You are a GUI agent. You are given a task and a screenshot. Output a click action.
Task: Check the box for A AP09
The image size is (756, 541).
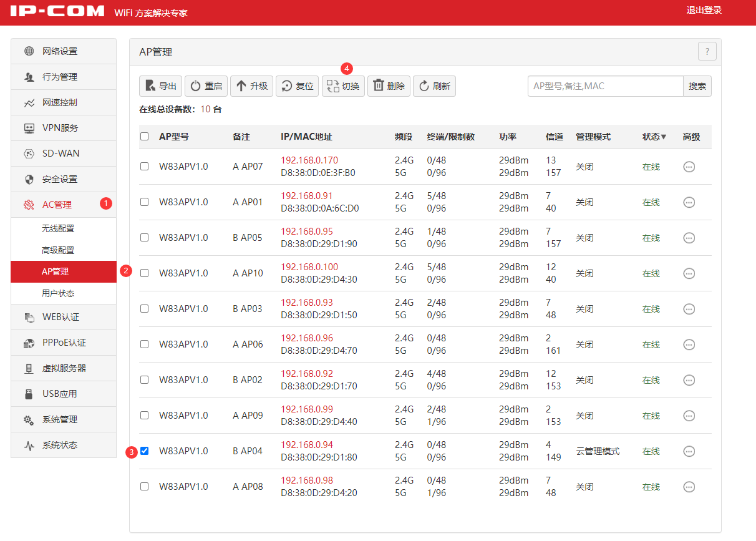point(145,415)
